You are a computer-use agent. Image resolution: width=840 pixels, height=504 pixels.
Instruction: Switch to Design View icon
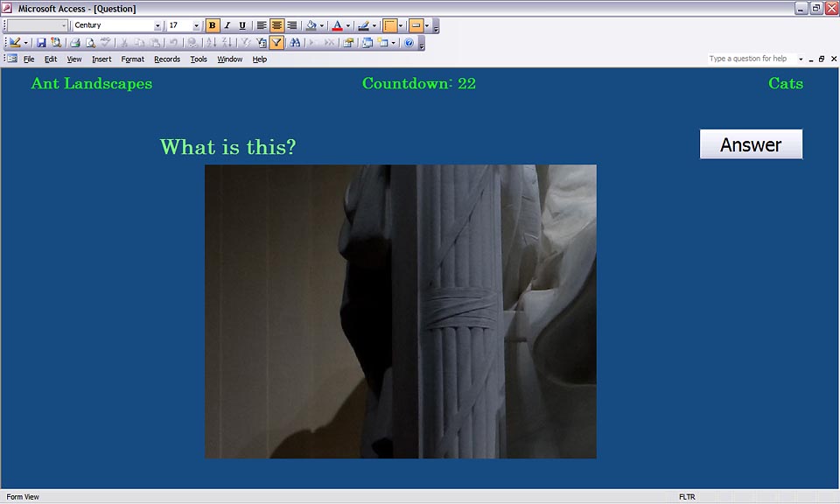coord(16,42)
